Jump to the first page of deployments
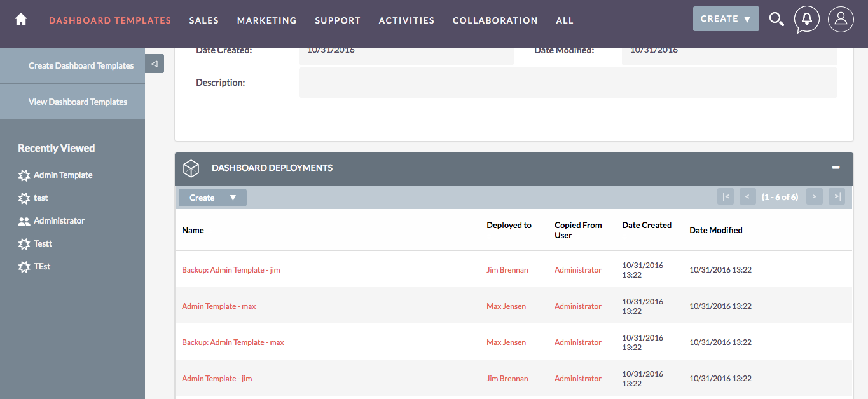868x399 pixels. click(726, 197)
